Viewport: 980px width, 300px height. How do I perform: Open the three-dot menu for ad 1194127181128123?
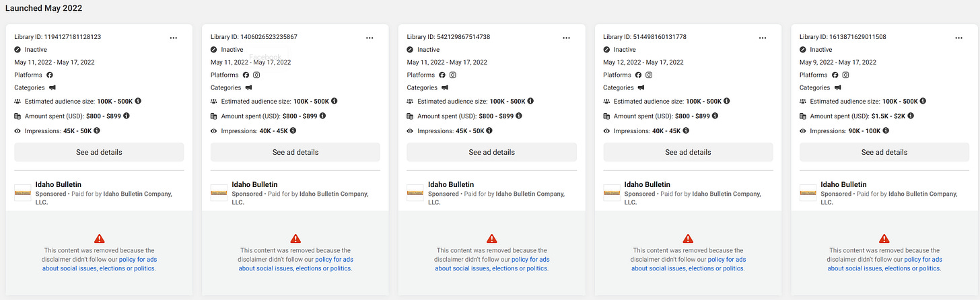[174, 38]
